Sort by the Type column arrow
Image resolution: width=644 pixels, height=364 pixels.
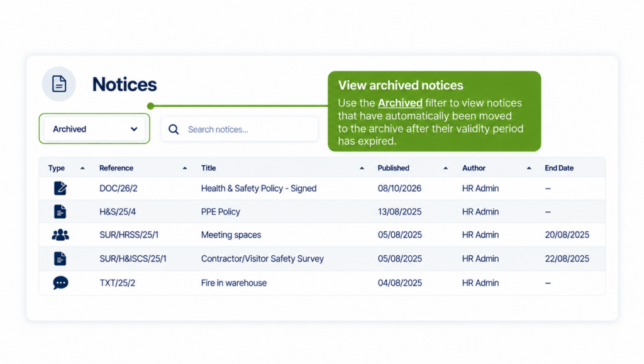click(x=82, y=168)
